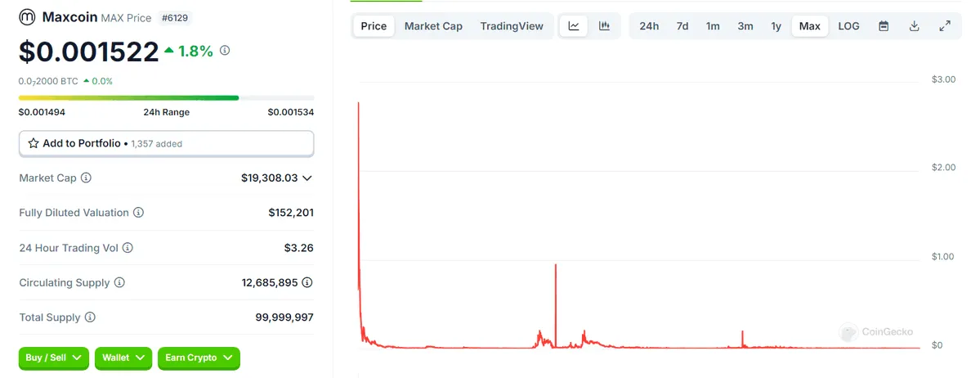Click the Total Supply info icon

click(90, 317)
